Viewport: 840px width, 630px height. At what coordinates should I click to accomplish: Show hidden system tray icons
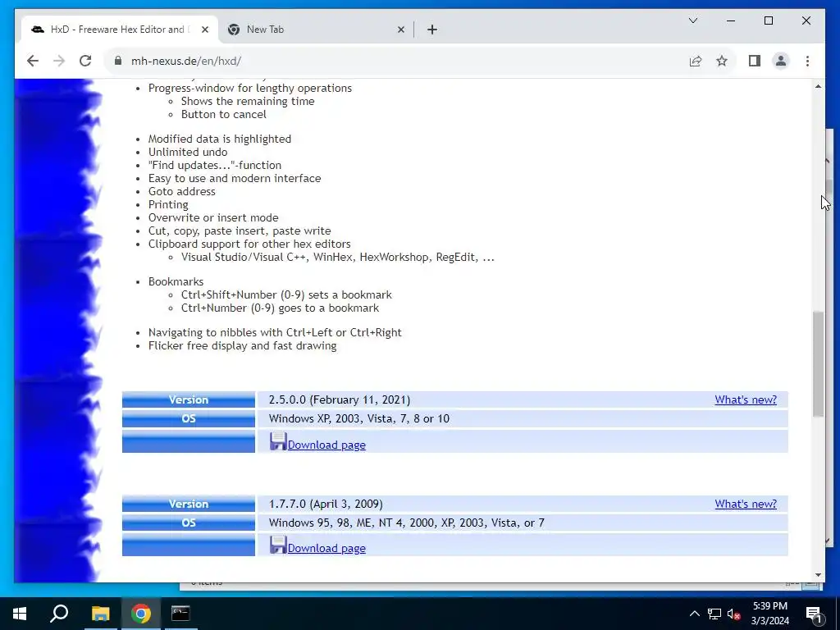click(694, 614)
